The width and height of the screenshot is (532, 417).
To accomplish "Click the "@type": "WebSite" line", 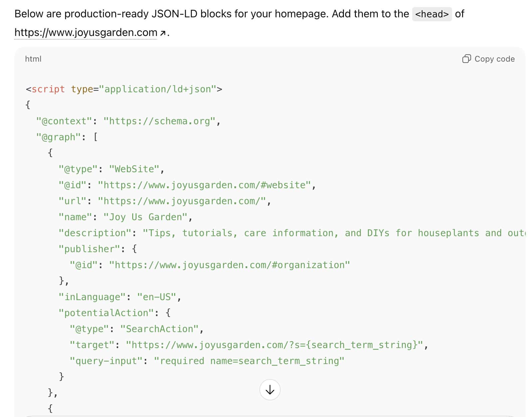I will (112, 169).
